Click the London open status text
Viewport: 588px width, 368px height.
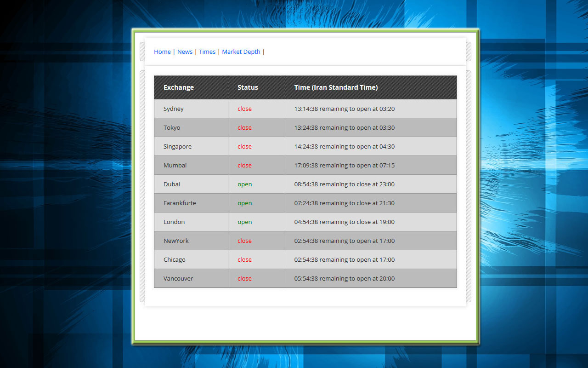coord(244,222)
